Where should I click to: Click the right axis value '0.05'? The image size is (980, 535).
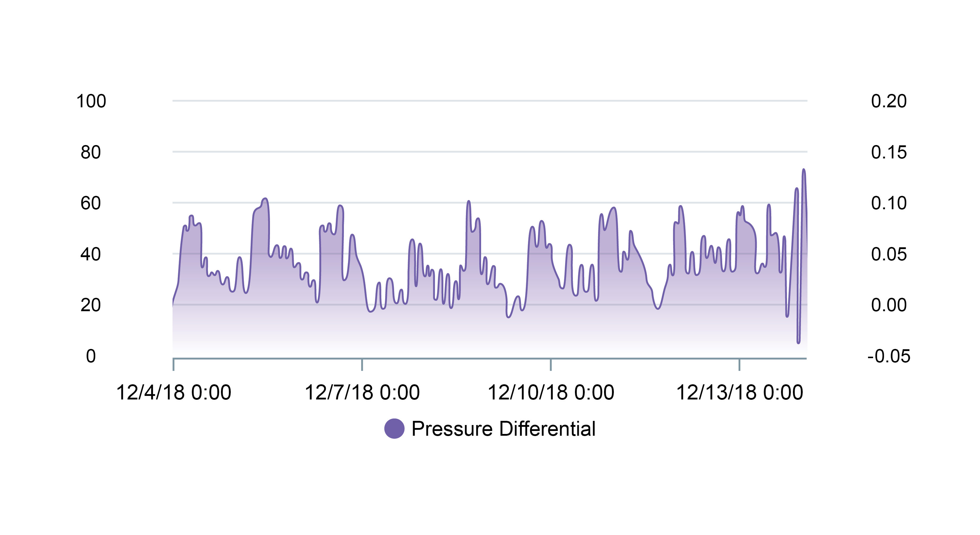tap(889, 254)
